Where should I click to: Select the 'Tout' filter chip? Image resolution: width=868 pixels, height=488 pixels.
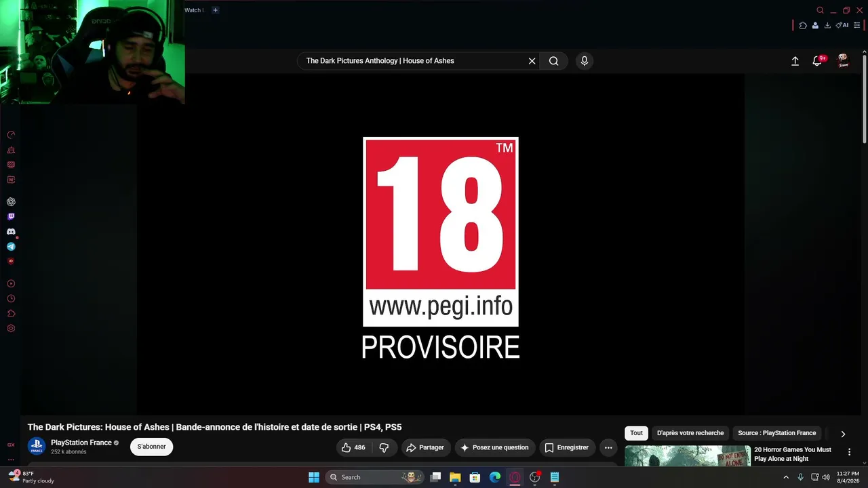(636, 433)
